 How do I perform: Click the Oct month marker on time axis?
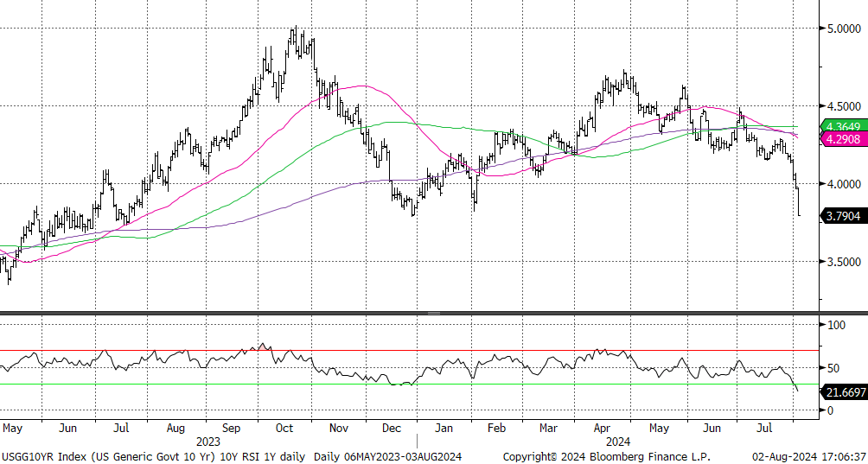coord(284,428)
